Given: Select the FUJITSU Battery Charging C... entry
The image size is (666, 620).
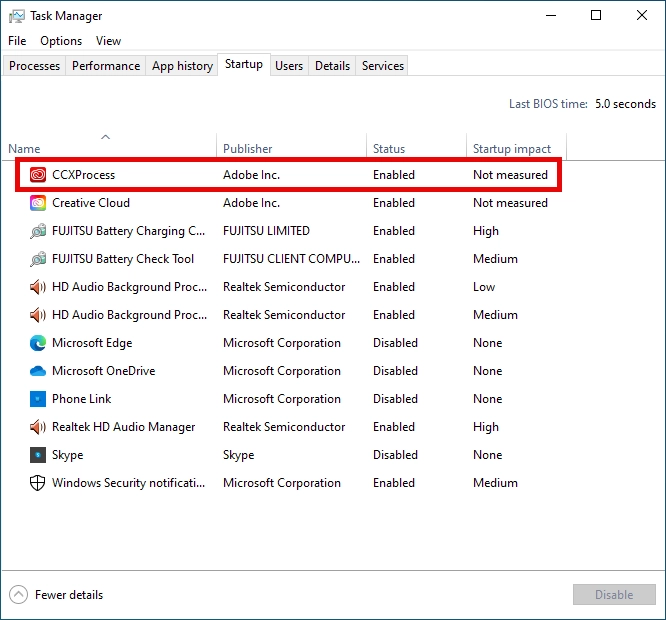Looking at the screenshot, I should pos(128,231).
